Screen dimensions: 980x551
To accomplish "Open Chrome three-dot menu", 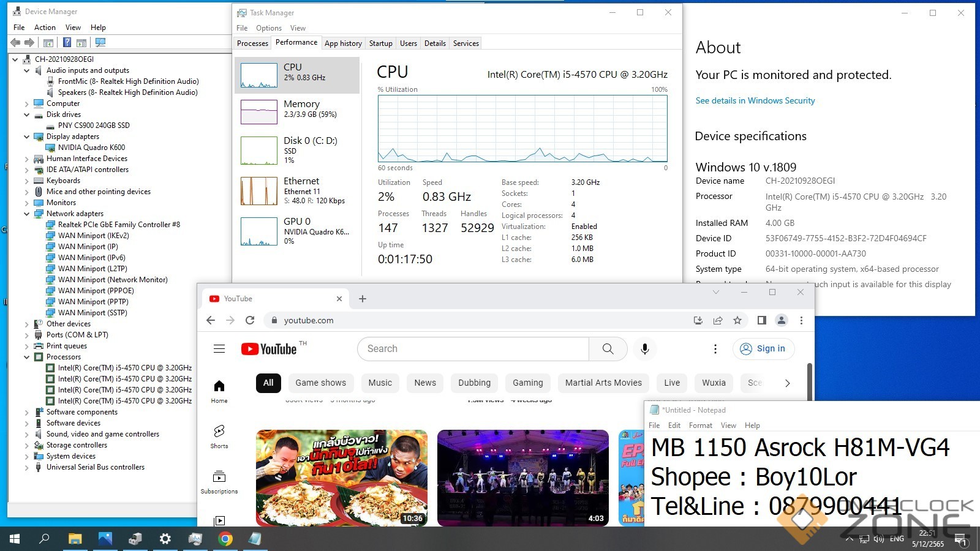I will pos(801,320).
